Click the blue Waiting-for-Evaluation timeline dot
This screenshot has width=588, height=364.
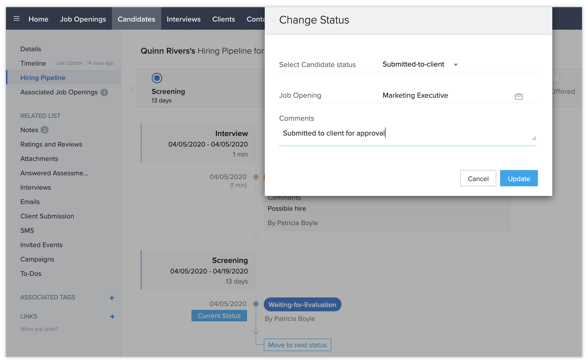pos(256,304)
